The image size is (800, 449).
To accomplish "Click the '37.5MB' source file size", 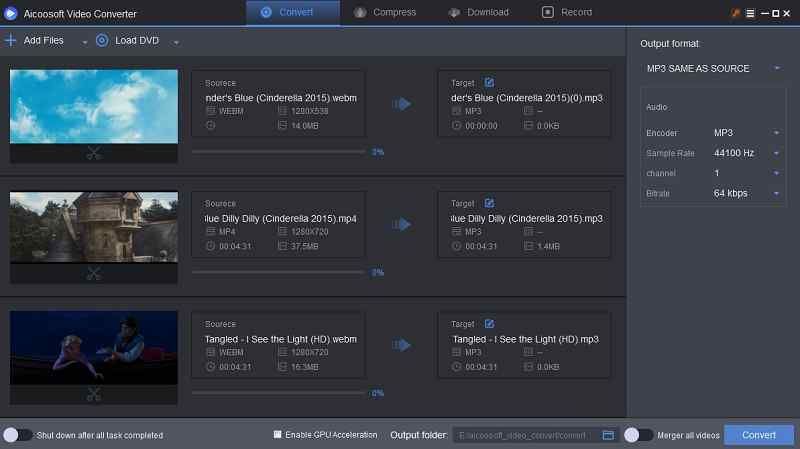I will [305, 246].
